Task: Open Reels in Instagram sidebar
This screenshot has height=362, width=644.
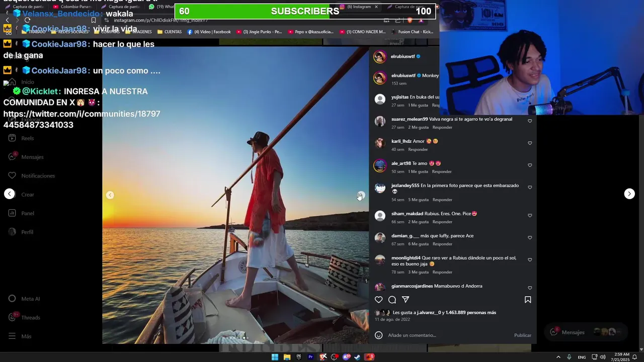Action: 22,138
